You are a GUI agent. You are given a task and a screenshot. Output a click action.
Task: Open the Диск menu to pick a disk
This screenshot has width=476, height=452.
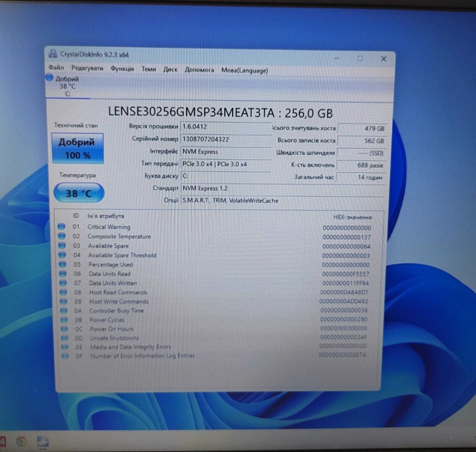click(x=170, y=70)
